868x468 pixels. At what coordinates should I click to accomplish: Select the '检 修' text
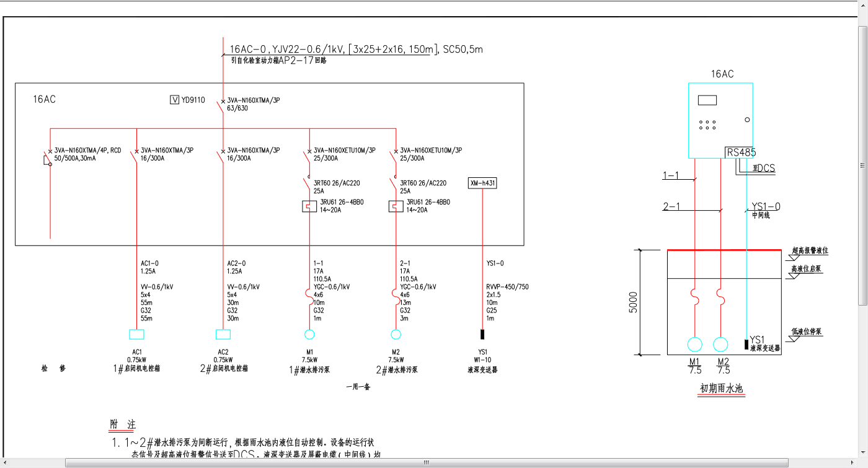pos(53,368)
